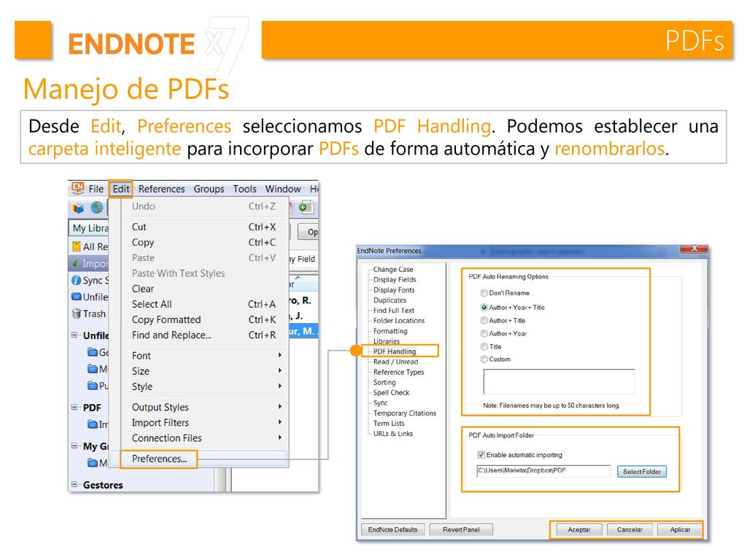Click the green plus new reference icon
Image resolution: width=747 pixels, height=560 pixels.
(x=305, y=207)
